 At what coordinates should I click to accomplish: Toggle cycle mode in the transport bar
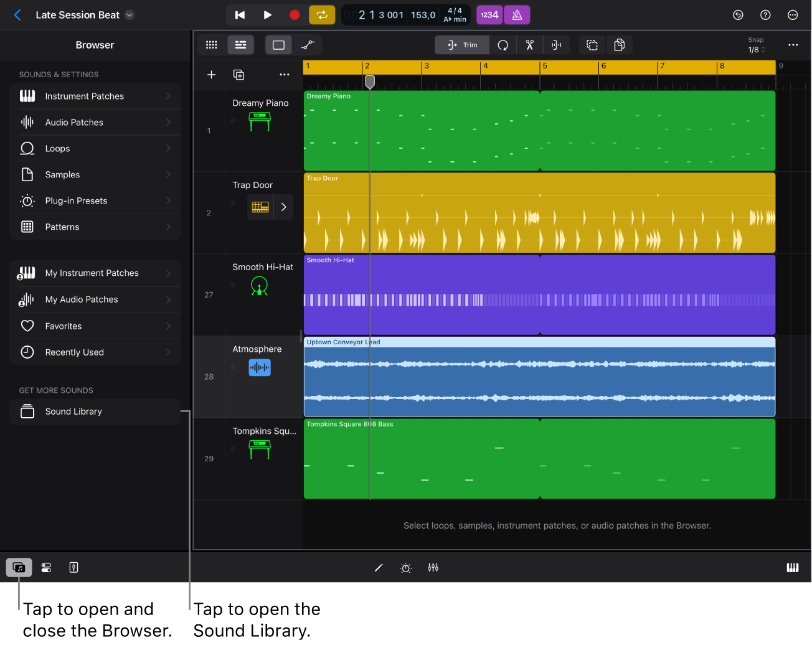coord(322,15)
